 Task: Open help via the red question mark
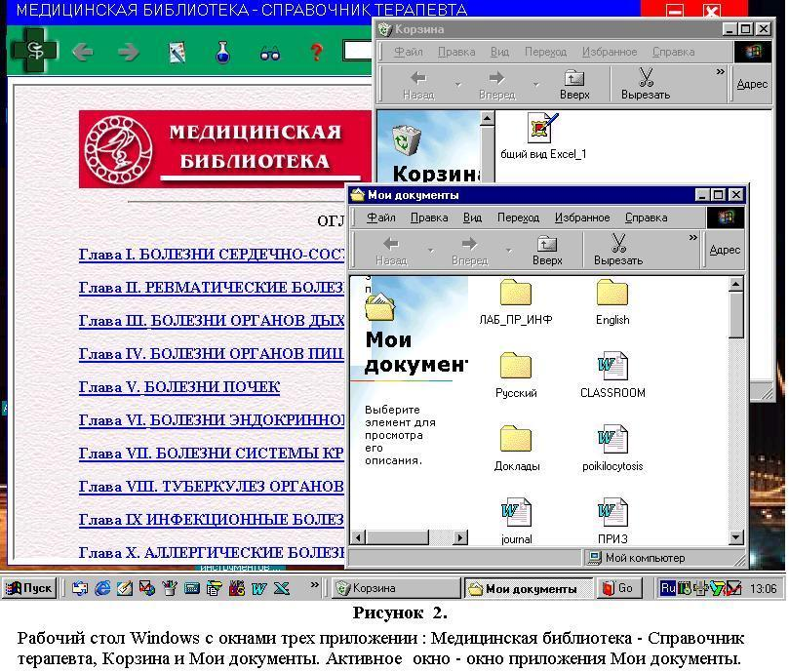[317, 52]
